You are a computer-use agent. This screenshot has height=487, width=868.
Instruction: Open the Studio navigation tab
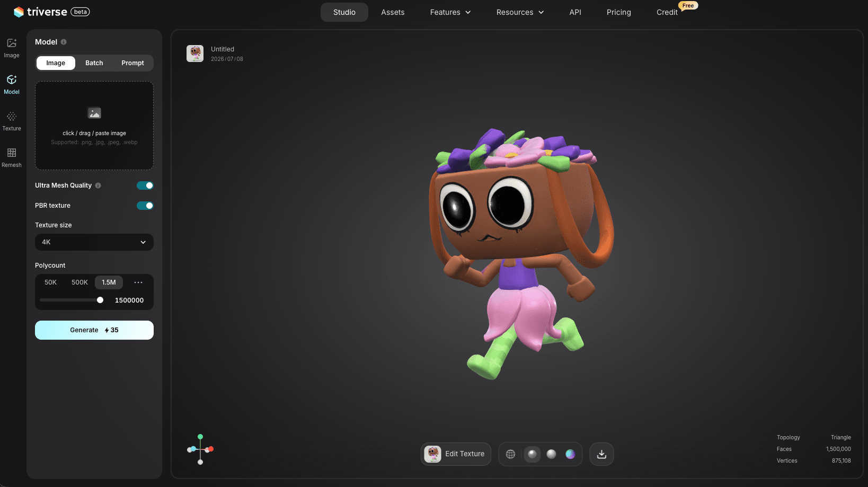point(344,12)
